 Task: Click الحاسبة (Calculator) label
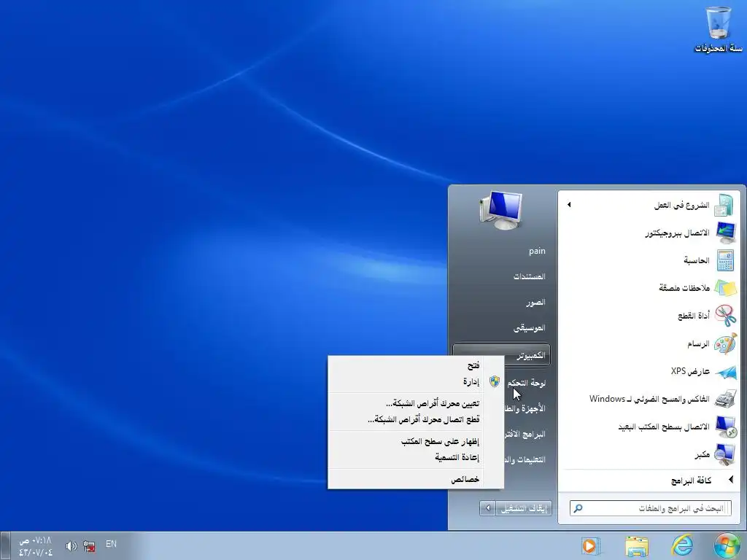[x=697, y=260]
